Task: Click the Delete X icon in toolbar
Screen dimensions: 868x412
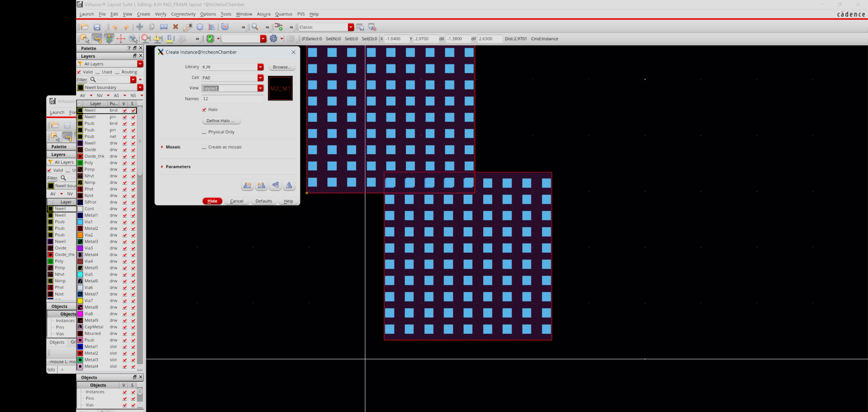Action: point(175,27)
